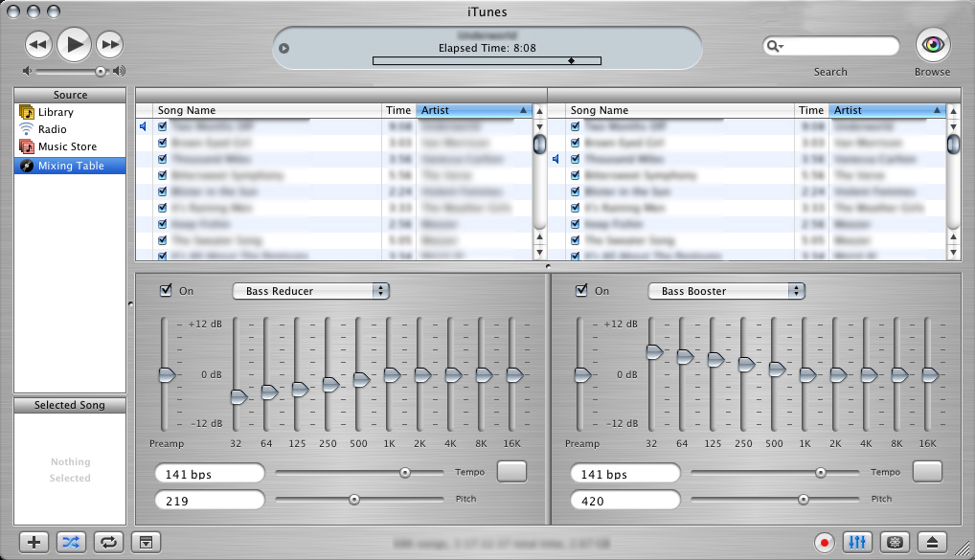This screenshot has width=975, height=560.
Task: Open the Bass Reducer preset dropdown
Action: click(x=310, y=291)
